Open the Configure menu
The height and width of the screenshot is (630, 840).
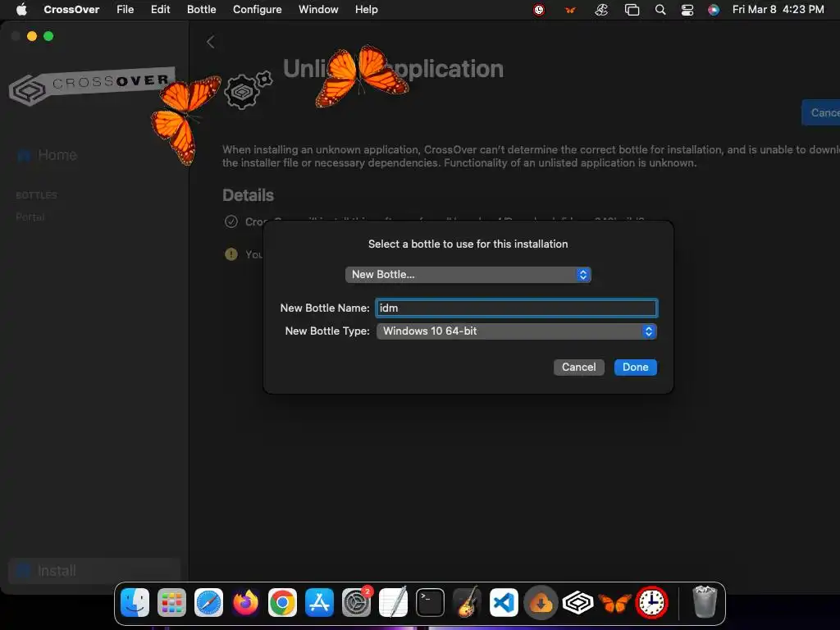click(x=257, y=9)
